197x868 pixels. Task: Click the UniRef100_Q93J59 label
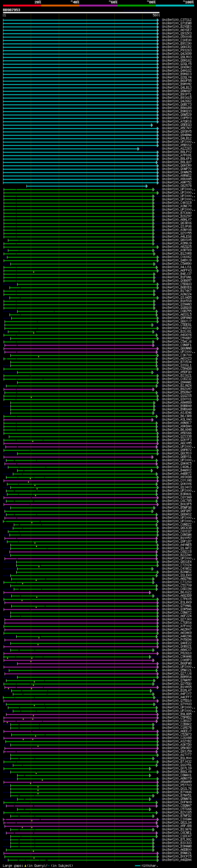[x=177, y=751]
